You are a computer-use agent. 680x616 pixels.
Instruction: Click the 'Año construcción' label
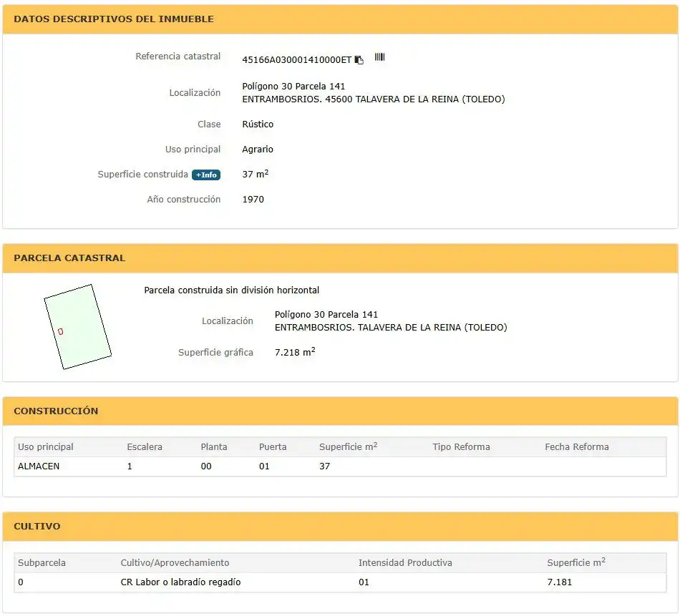[x=183, y=200]
